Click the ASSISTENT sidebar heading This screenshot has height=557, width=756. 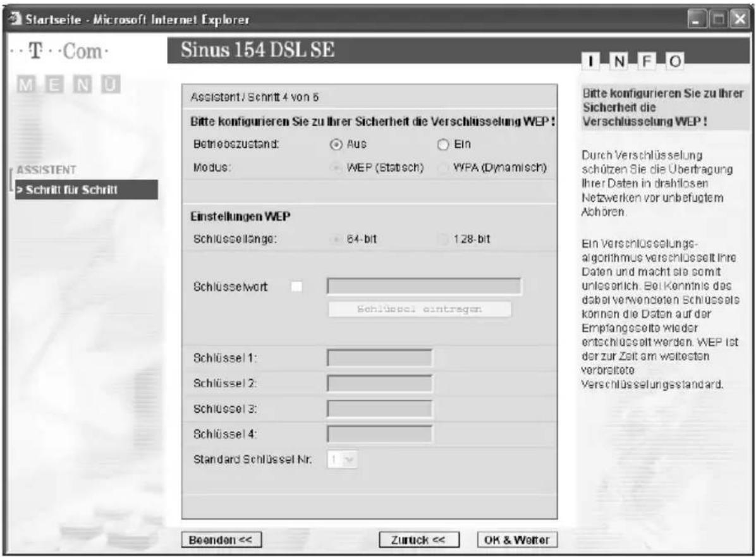tap(46, 169)
